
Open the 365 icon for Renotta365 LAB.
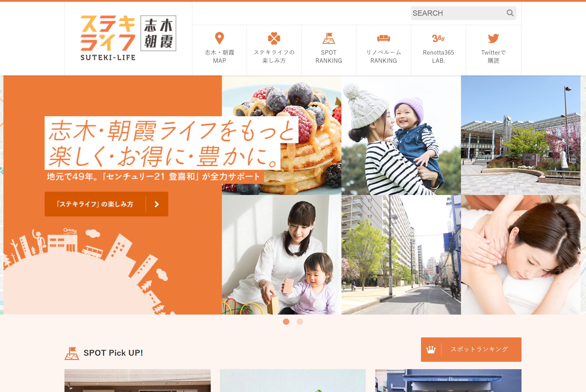[x=438, y=38]
